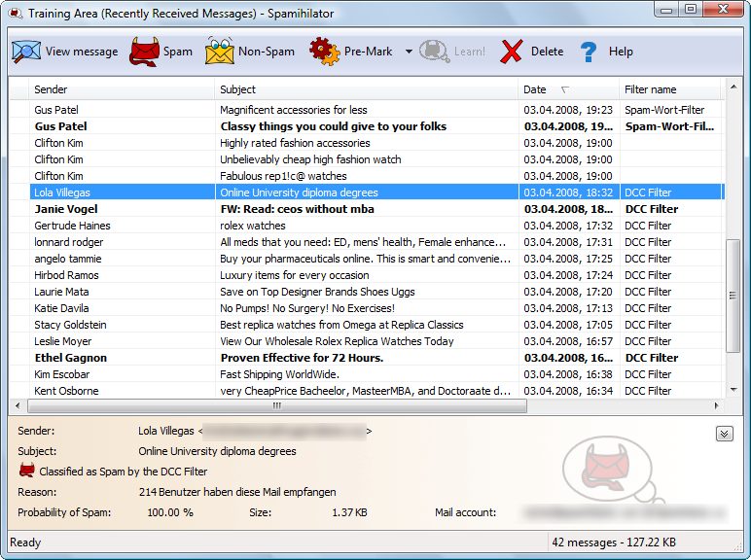751x560 pixels.
Task: Select the unread message 'Classy things you could give to your folks'
Action: coord(367,126)
